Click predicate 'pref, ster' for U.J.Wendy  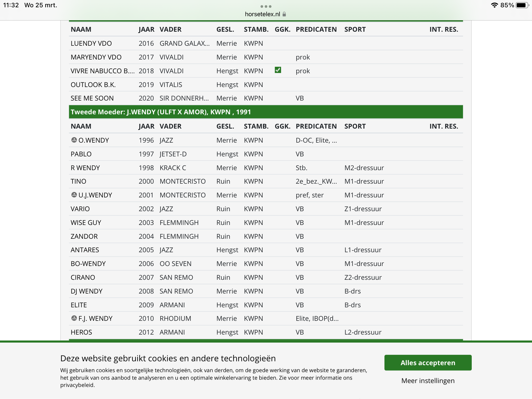coord(310,195)
